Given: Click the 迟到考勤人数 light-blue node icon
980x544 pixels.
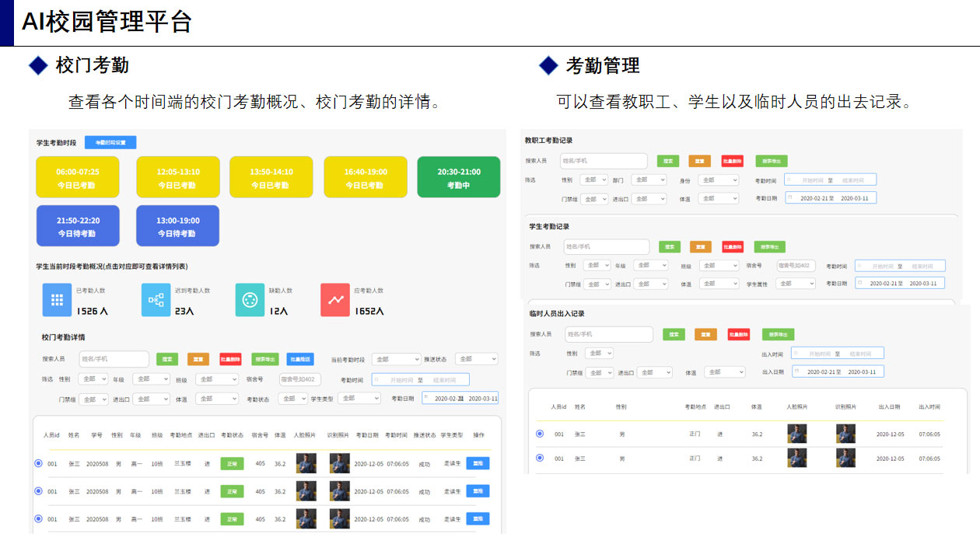Looking at the screenshot, I should (156, 300).
